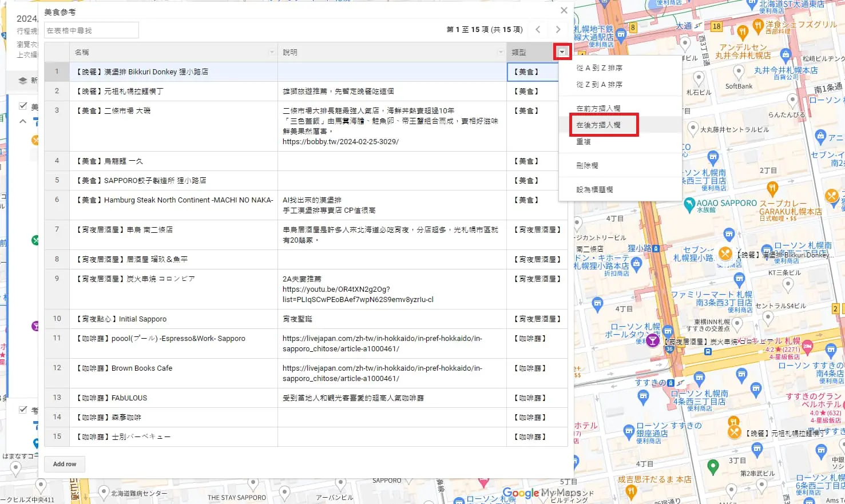Click cell 【咖啡廳】FAbULOUS

point(173,398)
